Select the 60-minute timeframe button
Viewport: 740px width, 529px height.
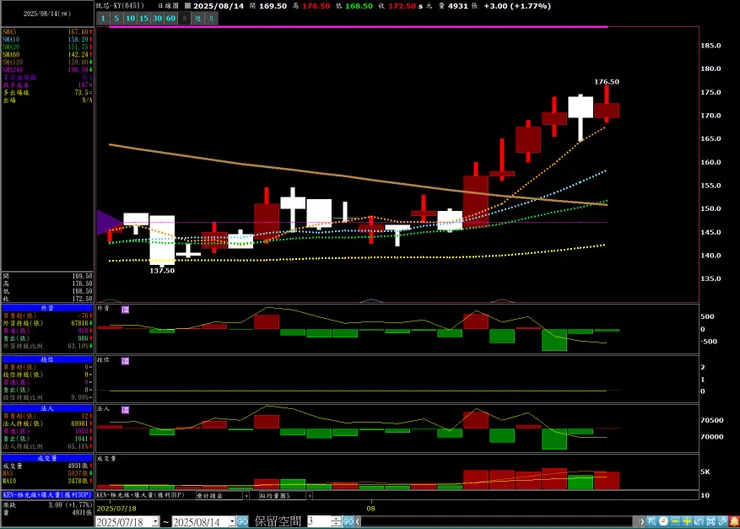[x=171, y=18]
